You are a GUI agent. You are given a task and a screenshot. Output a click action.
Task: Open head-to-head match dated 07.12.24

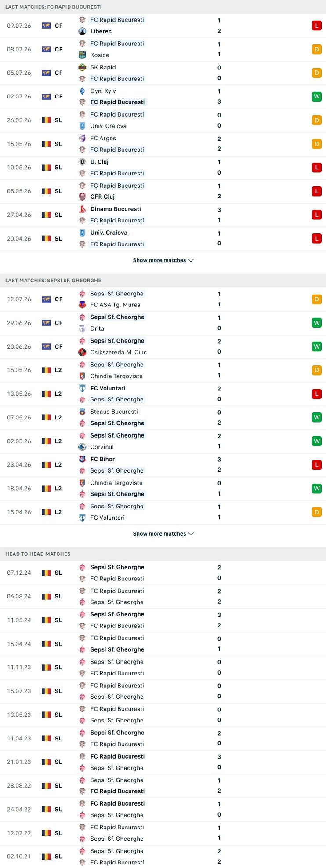(x=163, y=573)
